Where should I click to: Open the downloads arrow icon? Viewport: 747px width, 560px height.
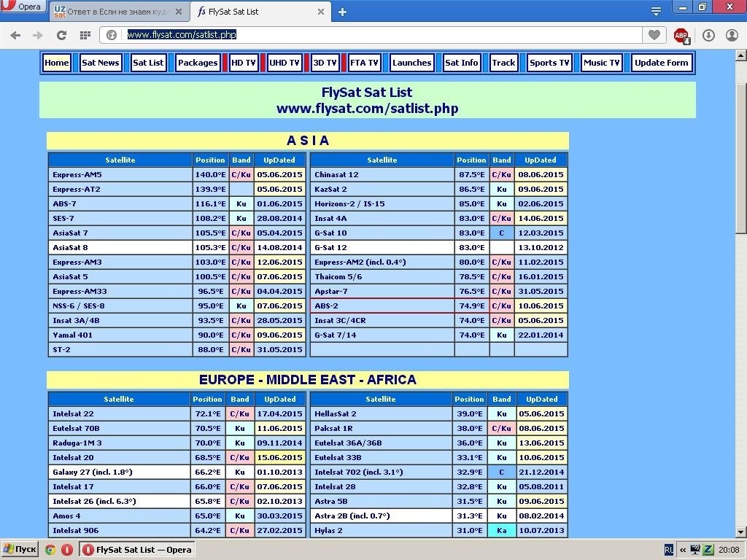(x=708, y=35)
